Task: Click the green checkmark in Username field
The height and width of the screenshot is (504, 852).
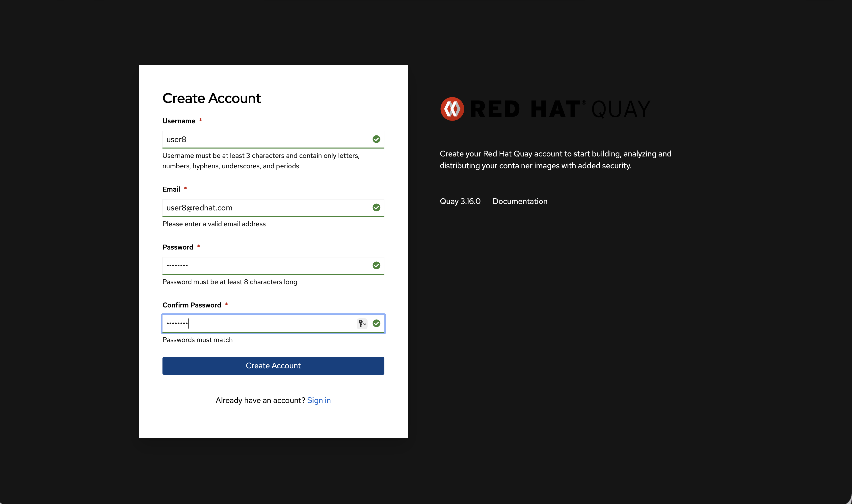Action: tap(376, 139)
